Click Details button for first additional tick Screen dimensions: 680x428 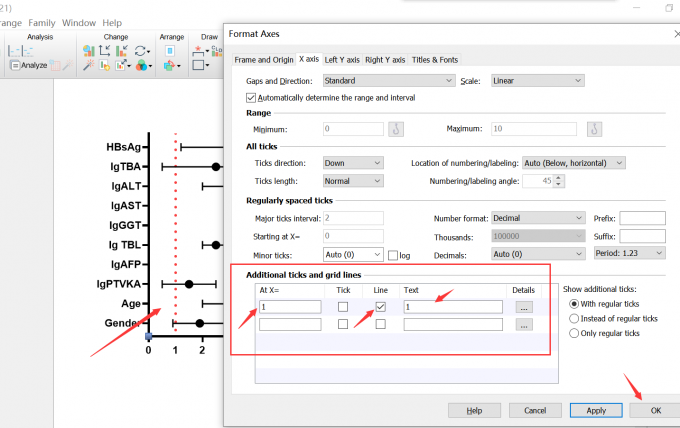(524, 307)
